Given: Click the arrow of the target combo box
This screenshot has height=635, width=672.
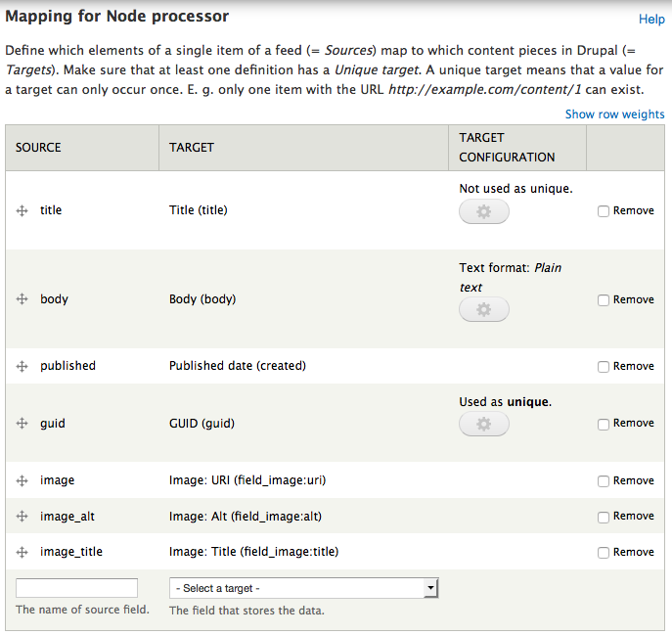Looking at the screenshot, I should click(430, 588).
